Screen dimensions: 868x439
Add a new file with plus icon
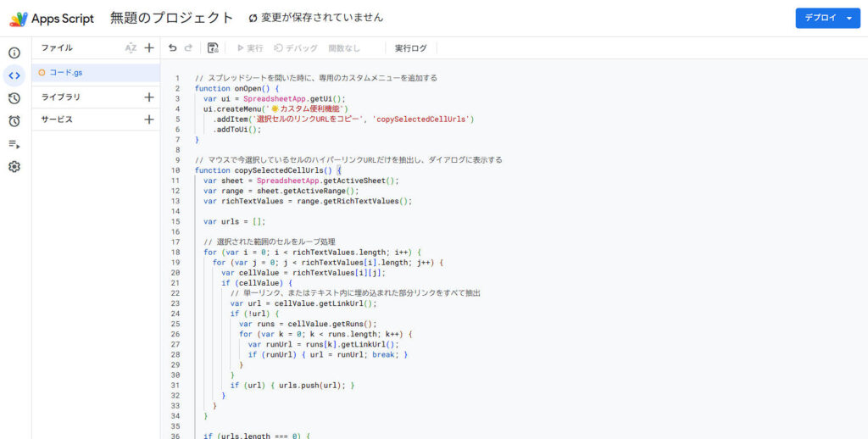click(x=149, y=48)
